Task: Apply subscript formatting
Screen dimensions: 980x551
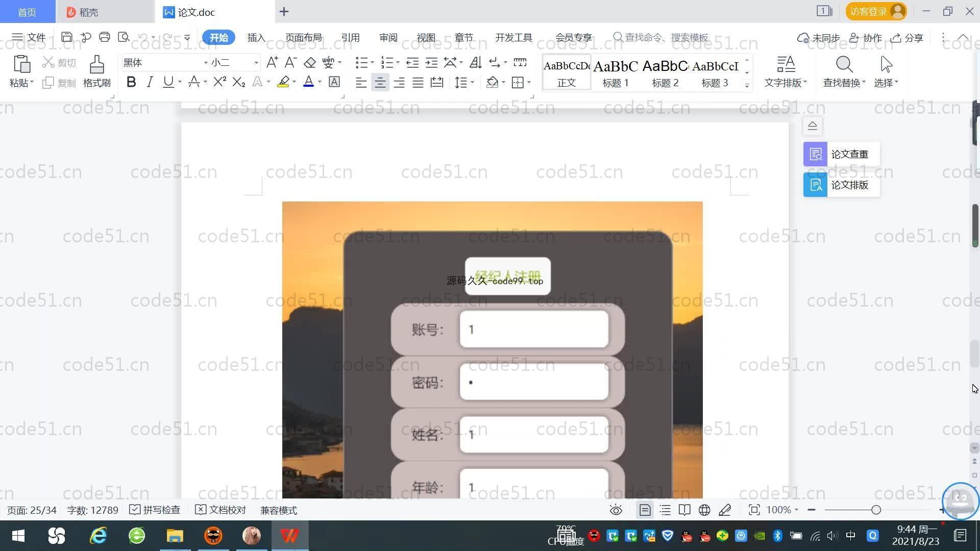Action: point(238,82)
